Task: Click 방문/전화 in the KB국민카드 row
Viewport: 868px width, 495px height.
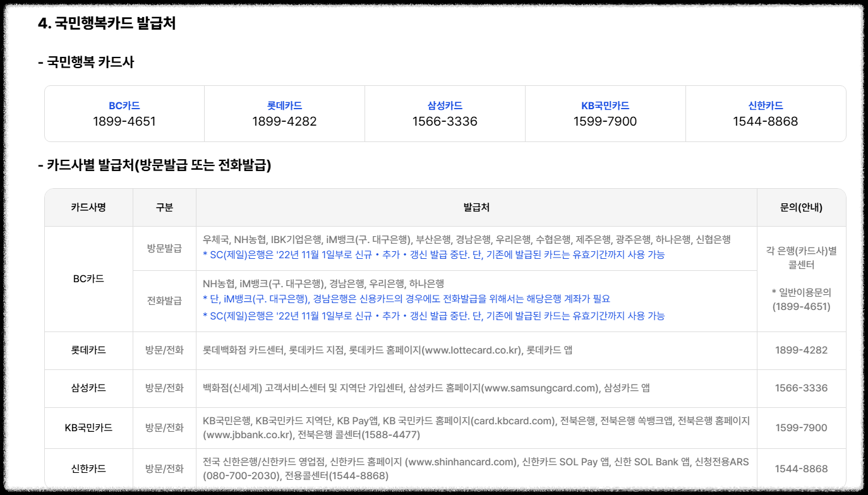Action: (164, 427)
